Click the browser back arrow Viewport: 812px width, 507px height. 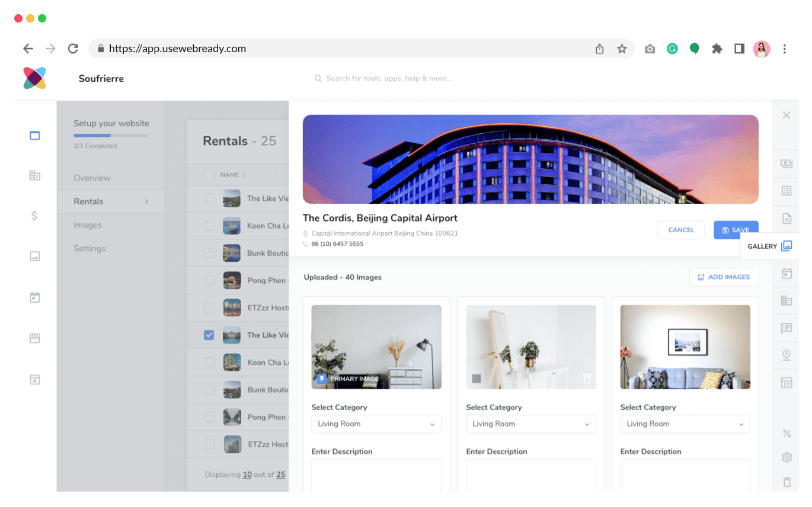[x=28, y=49]
